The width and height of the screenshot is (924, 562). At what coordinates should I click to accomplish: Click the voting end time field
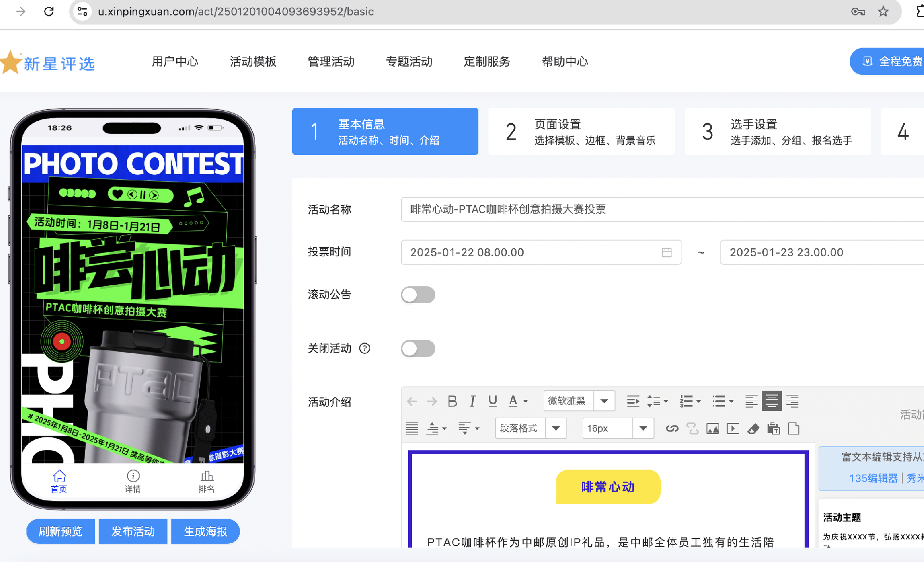(x=822, y=252)
